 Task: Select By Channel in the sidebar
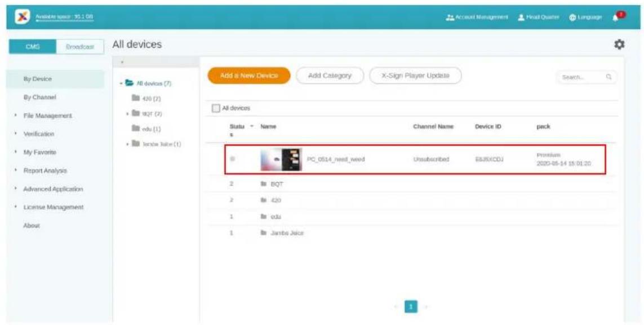(x=39, y=98)
